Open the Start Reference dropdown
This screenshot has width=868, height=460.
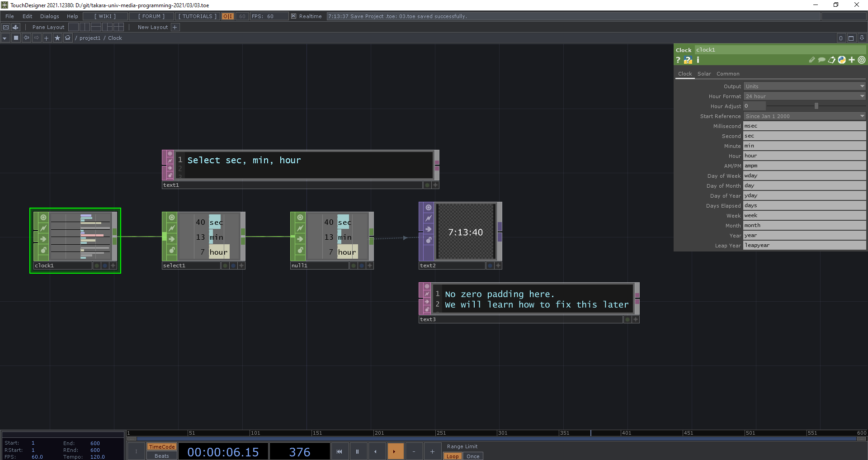click(x=804, y=116)
